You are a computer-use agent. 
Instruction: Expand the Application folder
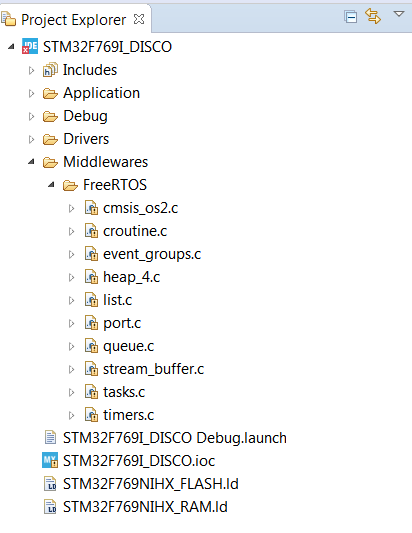31,93
